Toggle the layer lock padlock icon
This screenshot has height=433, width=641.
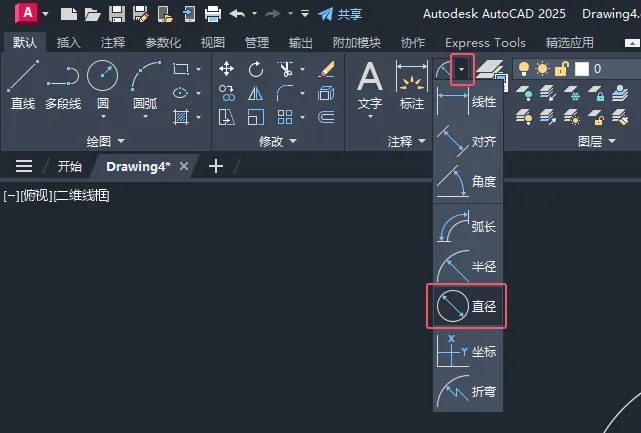[x=562, y=69]
